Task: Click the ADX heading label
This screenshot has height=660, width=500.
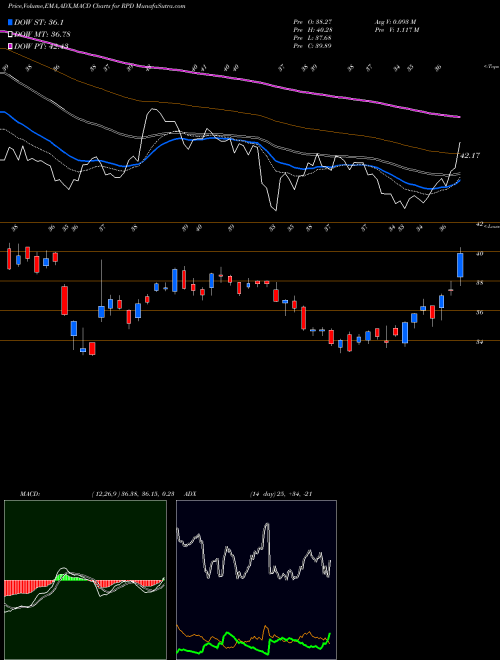Action: pos(191,494)
